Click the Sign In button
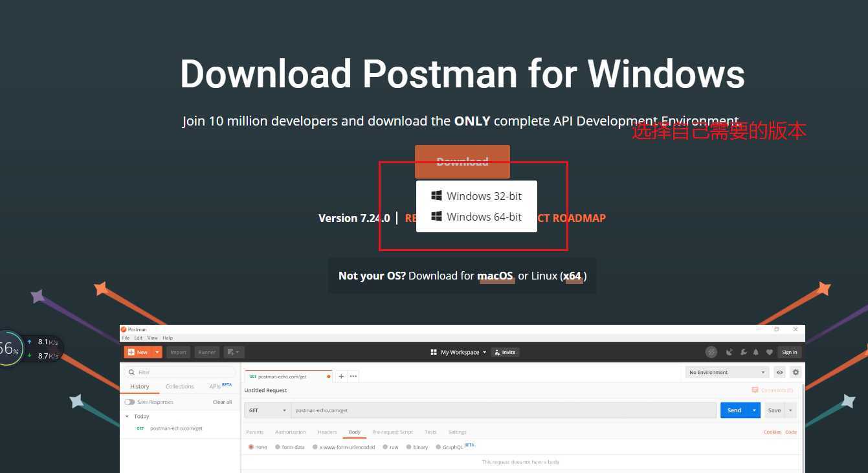Viewport: 868px width, 473px height. (x=790, y=352)
